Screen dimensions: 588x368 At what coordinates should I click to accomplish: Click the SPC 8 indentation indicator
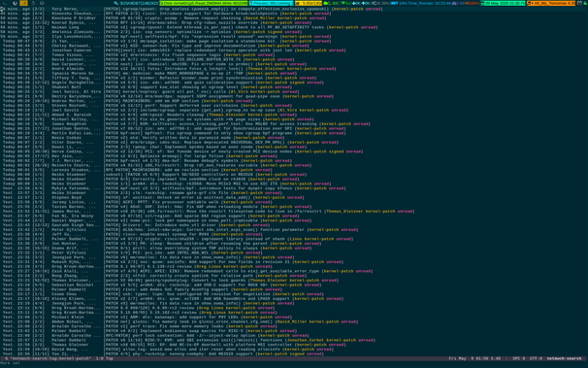(x=519, y=358)
